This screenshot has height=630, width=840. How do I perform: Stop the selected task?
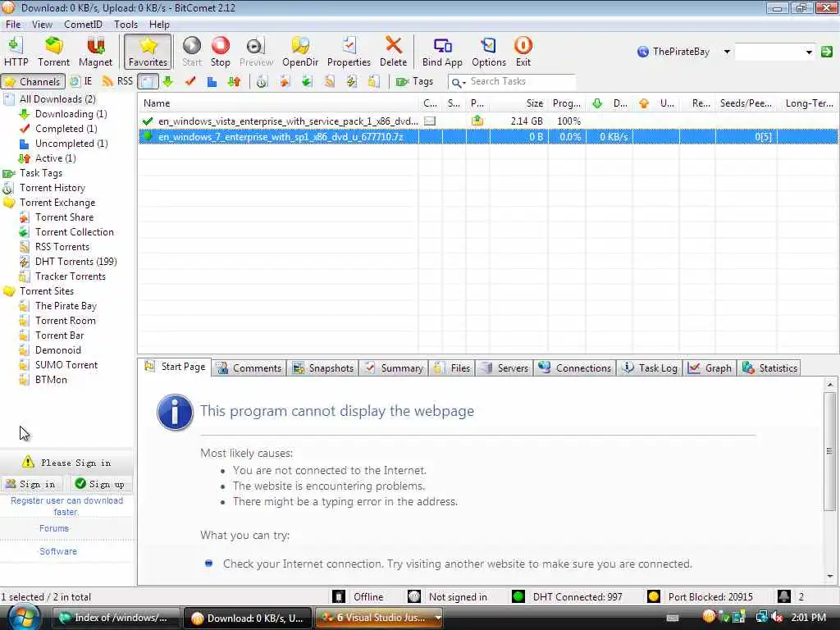tap(220, 52)
